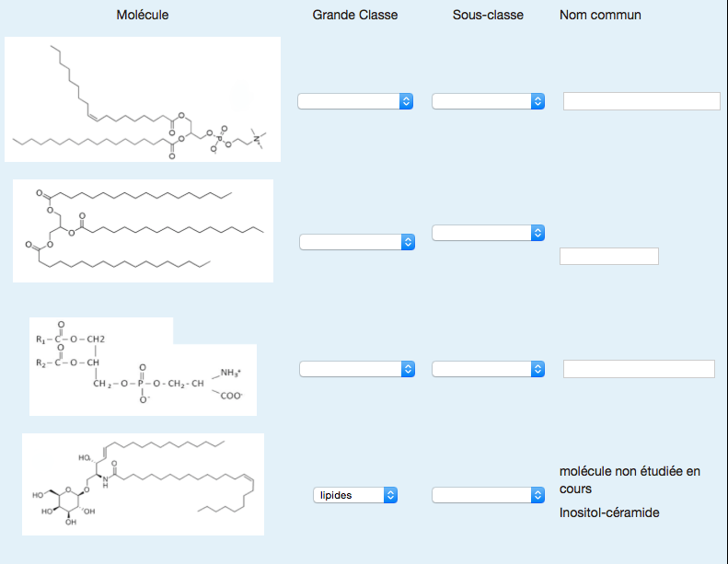Click Nom commun field in first molecule row
The width and height of the screenshot is (728, 564).
[641, 101]
